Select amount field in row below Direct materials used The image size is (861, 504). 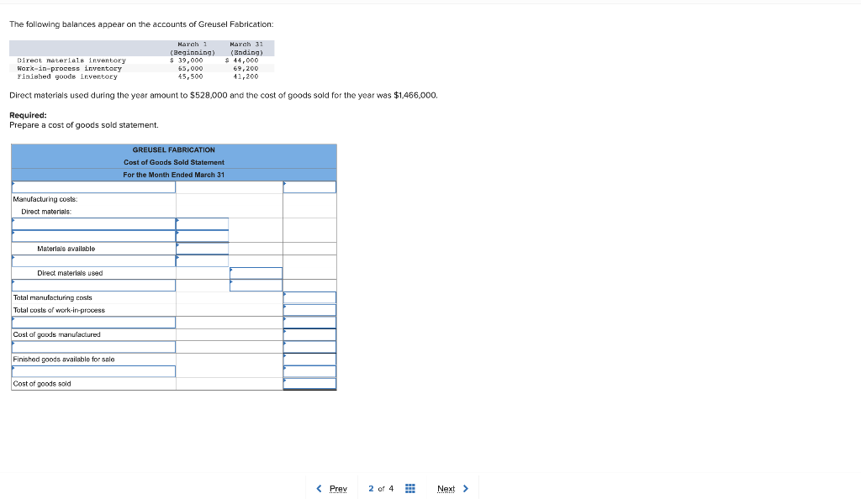click(256, 285)
